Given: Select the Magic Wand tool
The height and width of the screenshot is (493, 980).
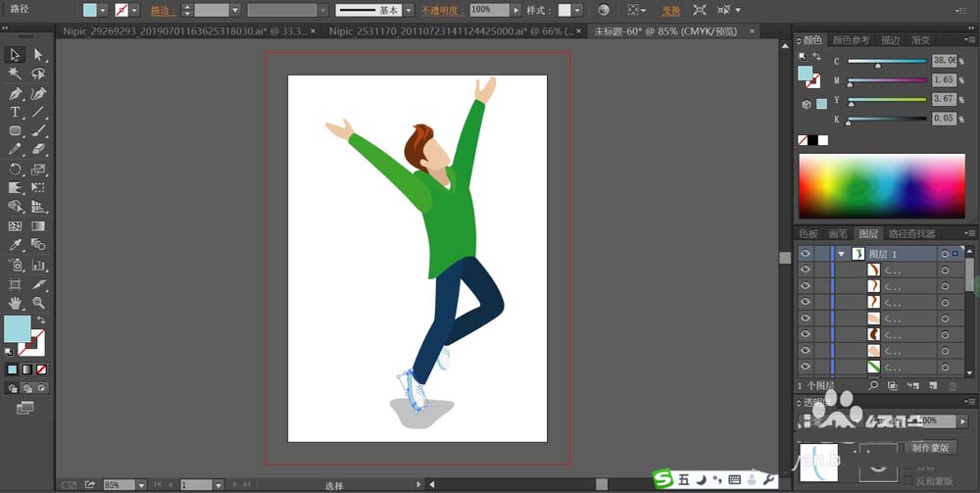Looking at the screenshot, I should point(16,74).
